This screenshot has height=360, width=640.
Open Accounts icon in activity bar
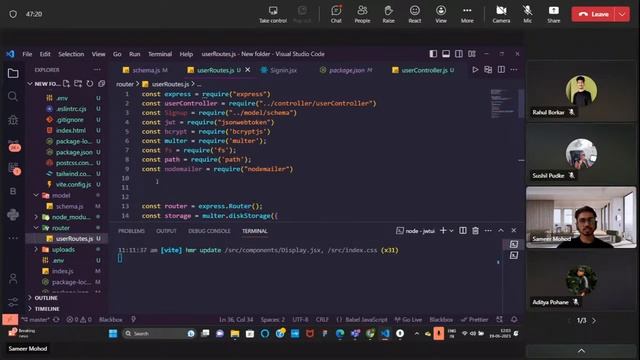click(13, 279)
